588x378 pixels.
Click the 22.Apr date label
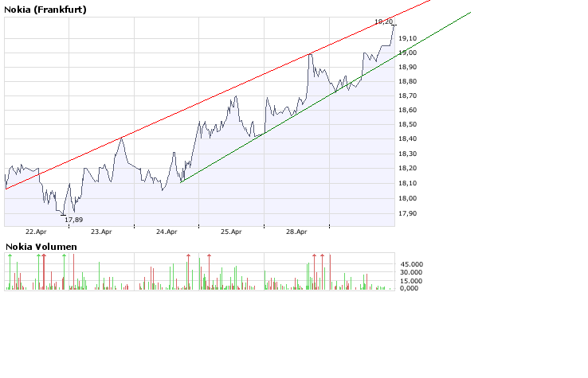click(x=36, y=232)
